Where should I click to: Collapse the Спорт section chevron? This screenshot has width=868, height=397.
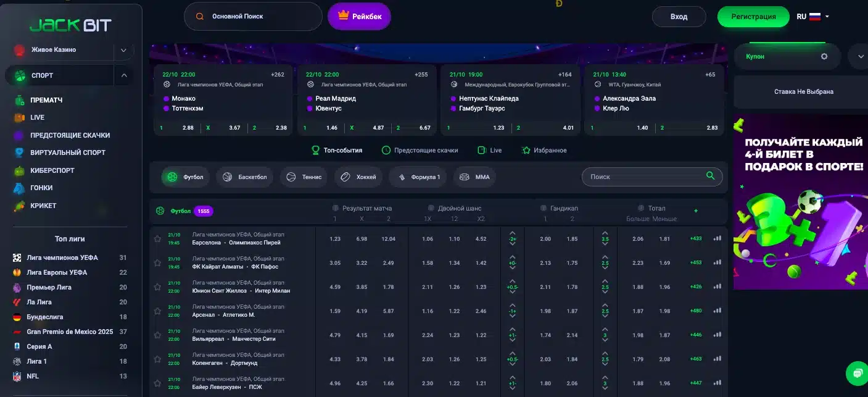123,75
